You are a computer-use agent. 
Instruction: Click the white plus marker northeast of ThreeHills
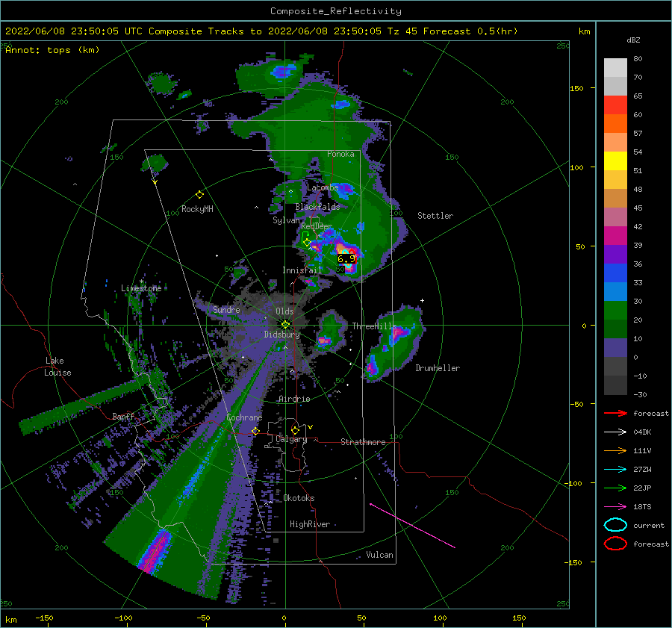pos(422,300)
